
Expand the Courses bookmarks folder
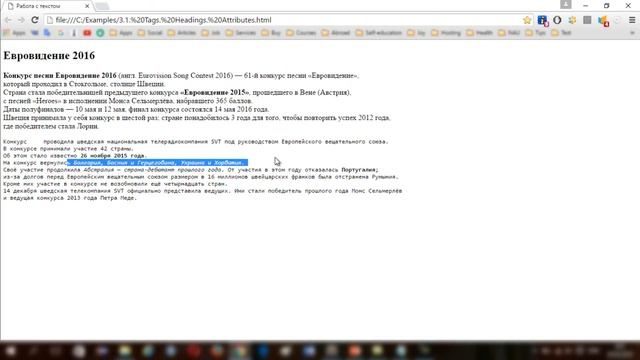click(301, 33)
